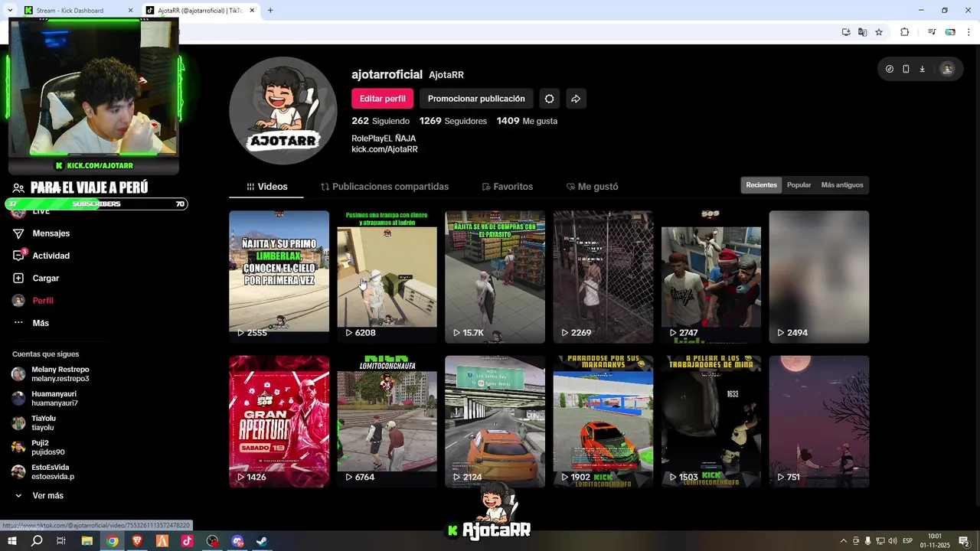Image resolution: width=980 pixels, height=551 pixels.
Task: Open Chrome three-dot menu
Action: pyautogui.click(x=969, y=32)
